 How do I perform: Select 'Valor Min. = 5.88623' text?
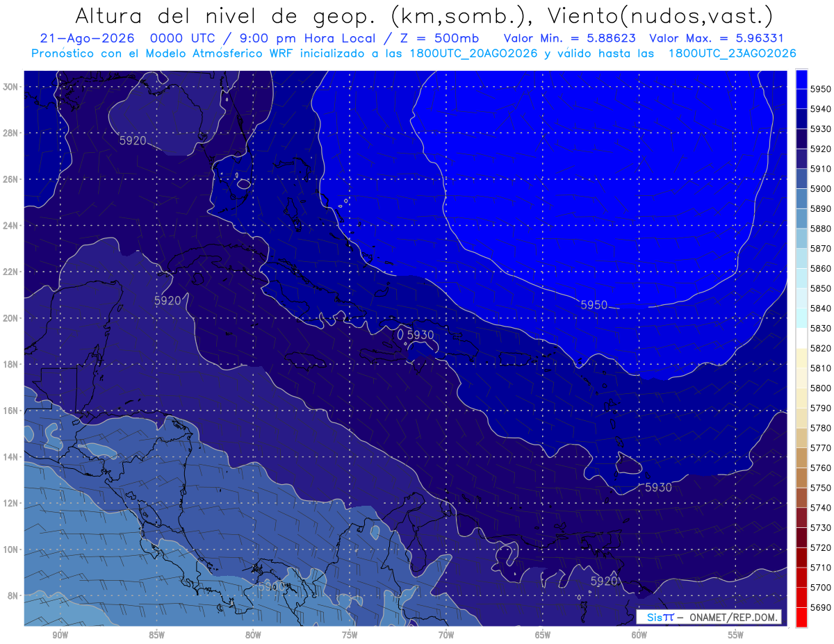click(569, 39)
